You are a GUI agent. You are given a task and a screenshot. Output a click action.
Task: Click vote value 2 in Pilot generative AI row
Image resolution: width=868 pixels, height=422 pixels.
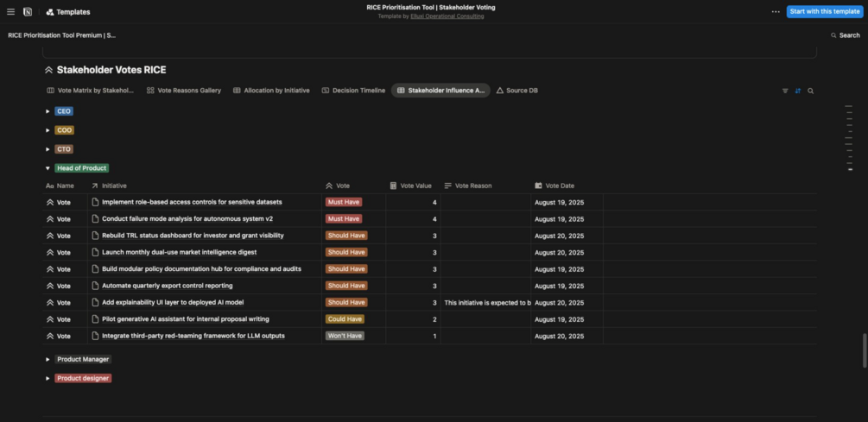click(x=434, y=319)
